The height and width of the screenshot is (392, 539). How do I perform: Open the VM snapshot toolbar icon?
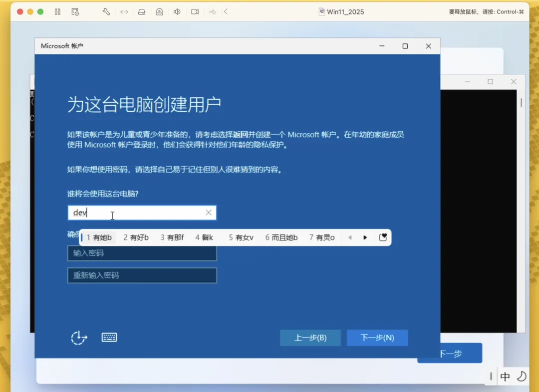coord(75,11)
